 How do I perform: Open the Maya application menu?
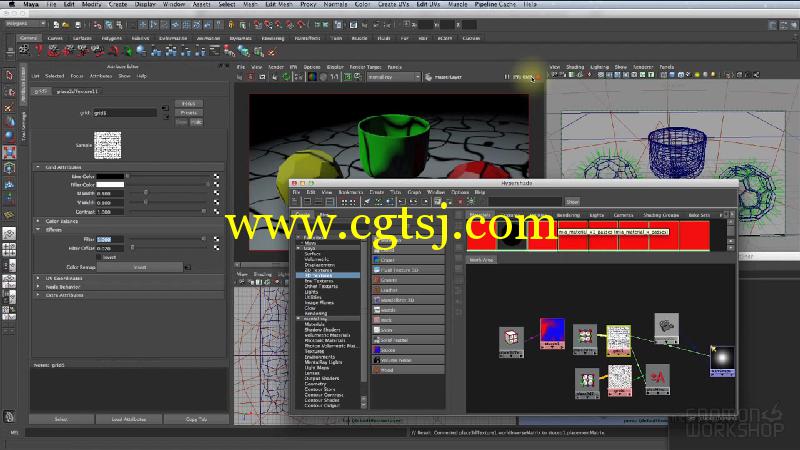pos(31,4)
